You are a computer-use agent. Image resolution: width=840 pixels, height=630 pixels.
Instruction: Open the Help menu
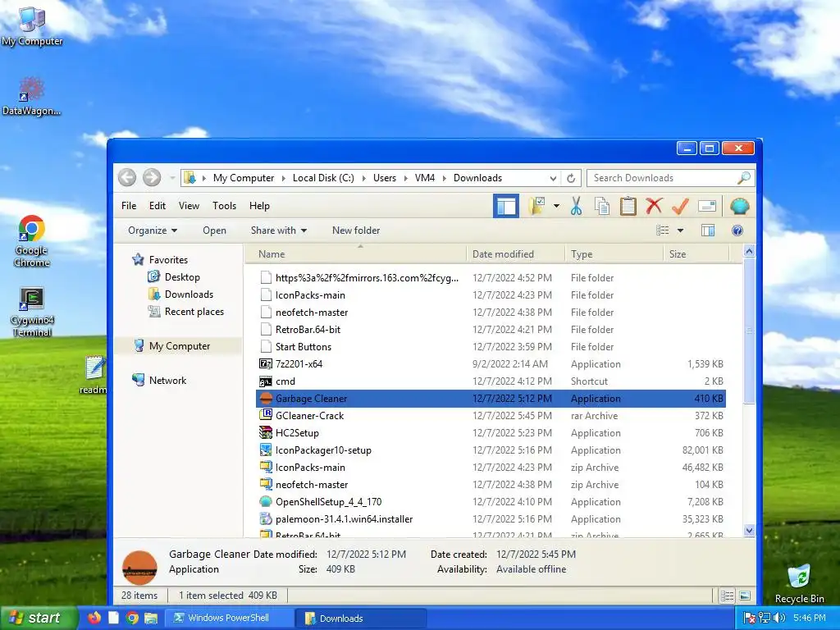259,206
